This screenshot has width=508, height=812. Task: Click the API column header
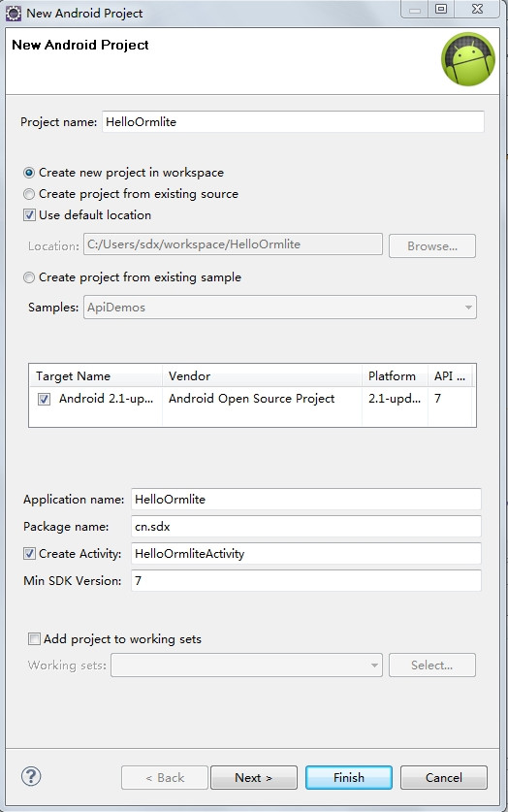tap(450, 376)
